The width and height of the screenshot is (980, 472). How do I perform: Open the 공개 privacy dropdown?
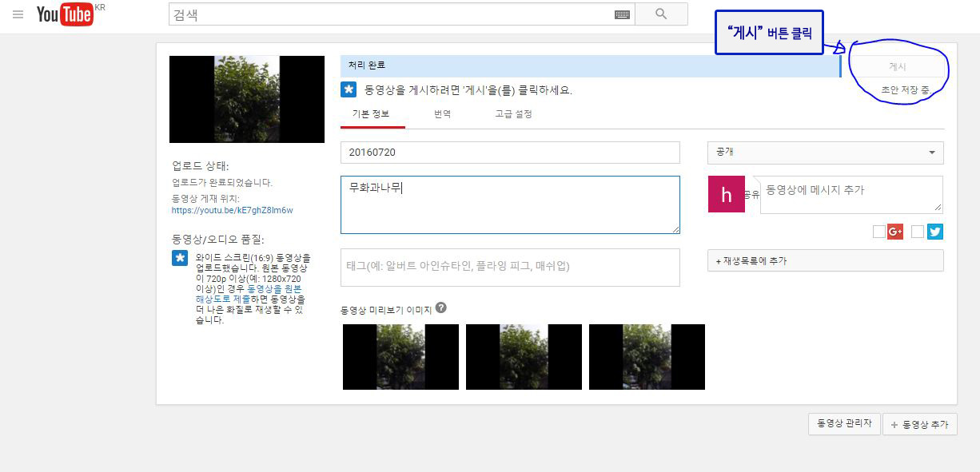[x=825, y=153]
